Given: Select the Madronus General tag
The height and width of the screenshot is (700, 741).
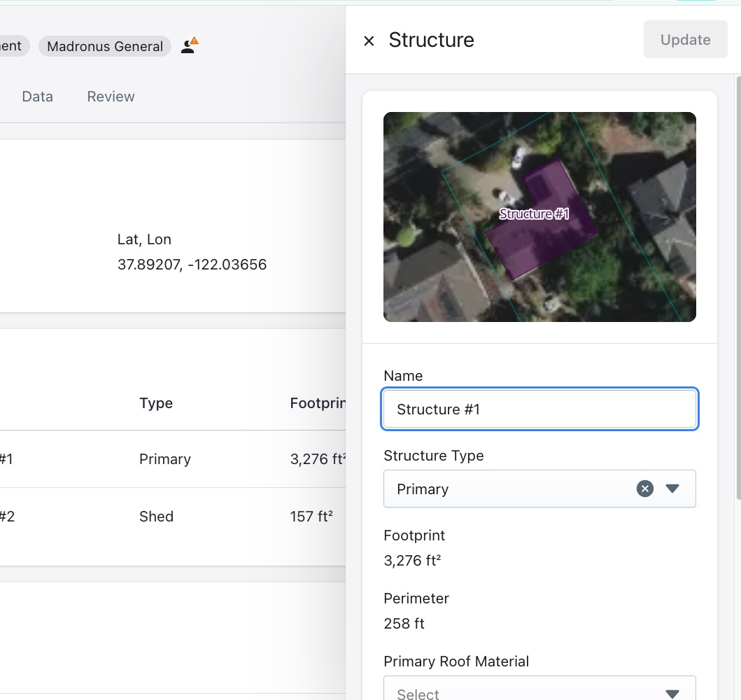Looking at the screenshot, I should tap(105, 46).
